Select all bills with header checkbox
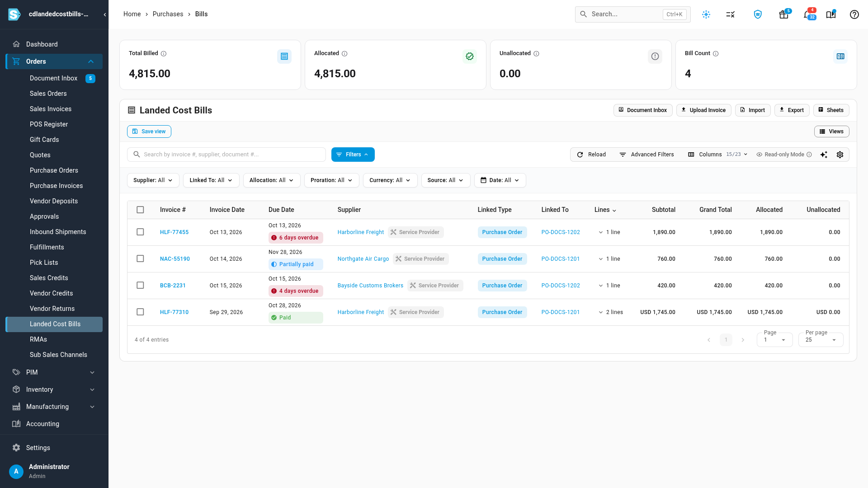The image size is (868, 488). tap(140, 210)
